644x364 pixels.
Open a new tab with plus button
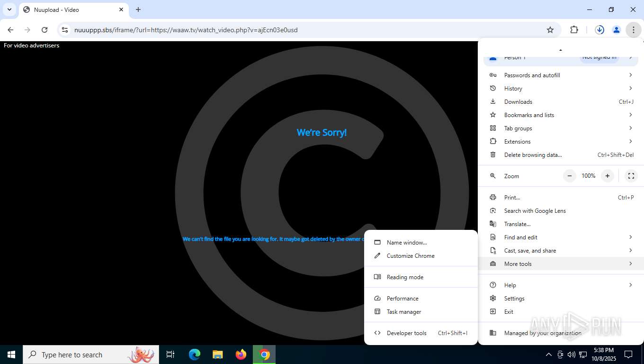pyautogui.click(x=138, y=9)
